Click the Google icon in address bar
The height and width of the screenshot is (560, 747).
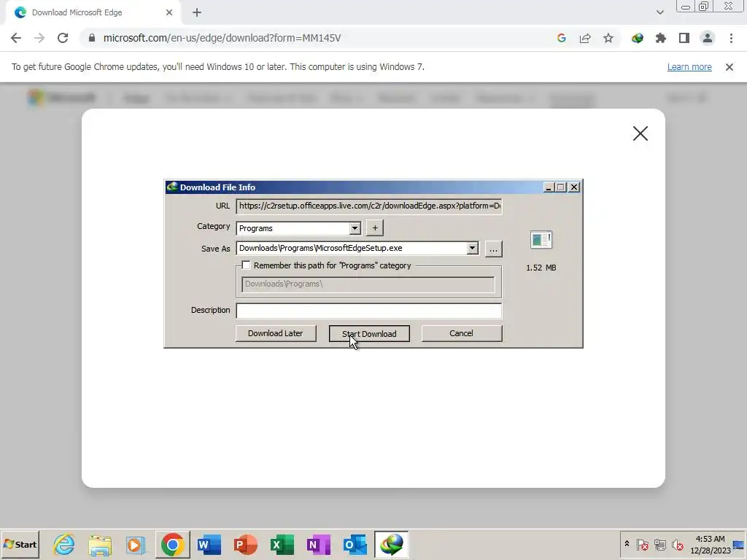tap(562, 38)
